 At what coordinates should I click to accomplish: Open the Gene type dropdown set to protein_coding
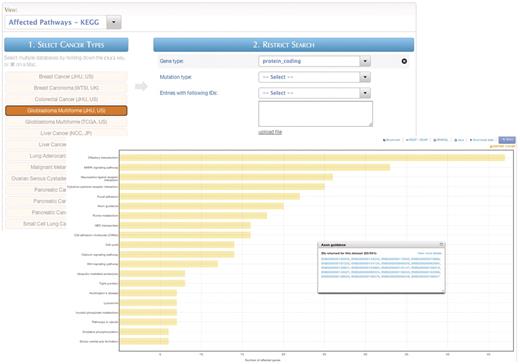314,61
